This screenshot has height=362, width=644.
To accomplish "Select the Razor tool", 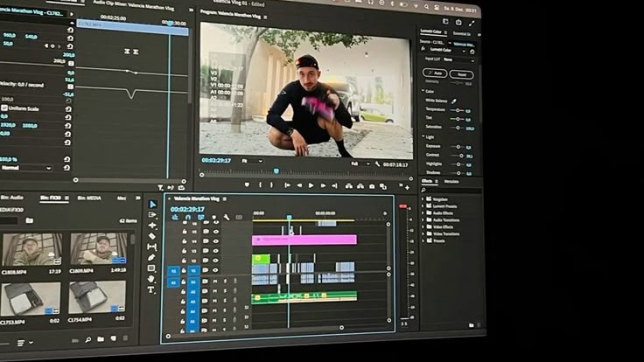I will click(152, 236).
